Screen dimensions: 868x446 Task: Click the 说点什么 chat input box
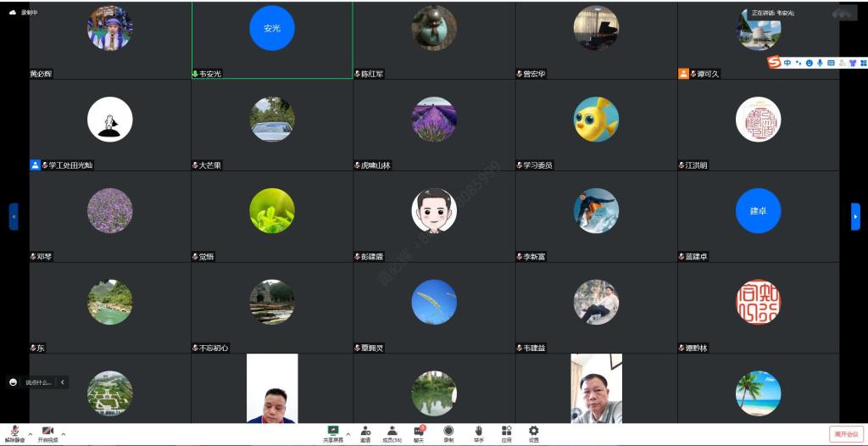click(x=38, y=382)
